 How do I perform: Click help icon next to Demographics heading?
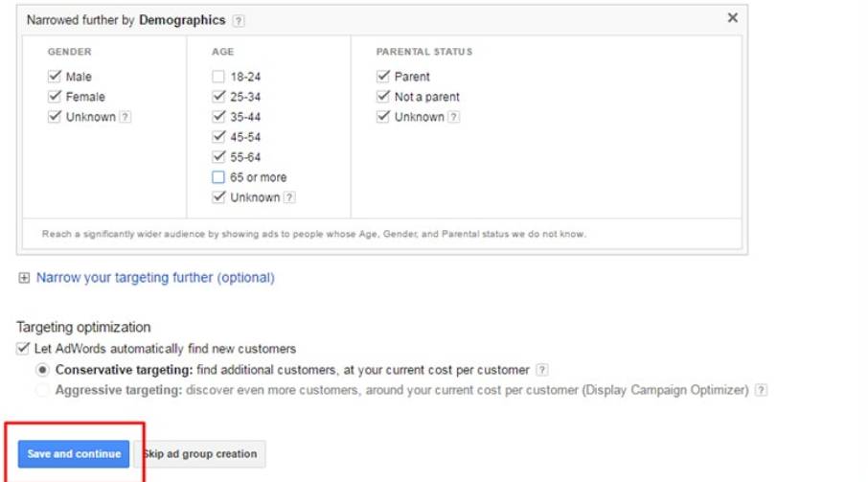click(x=239, y=20)
